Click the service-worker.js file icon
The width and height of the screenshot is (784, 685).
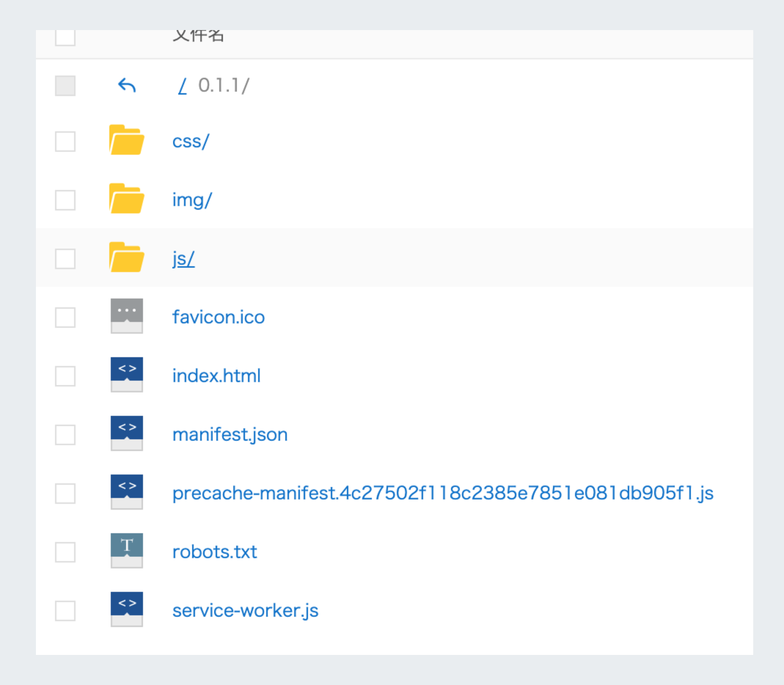point(127,609)
